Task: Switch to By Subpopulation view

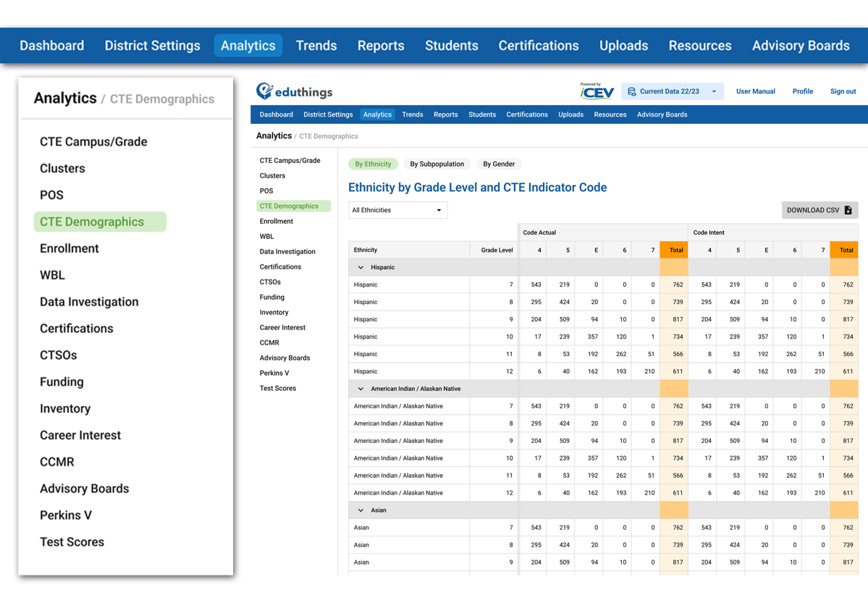Action: [x=437, y=164]
